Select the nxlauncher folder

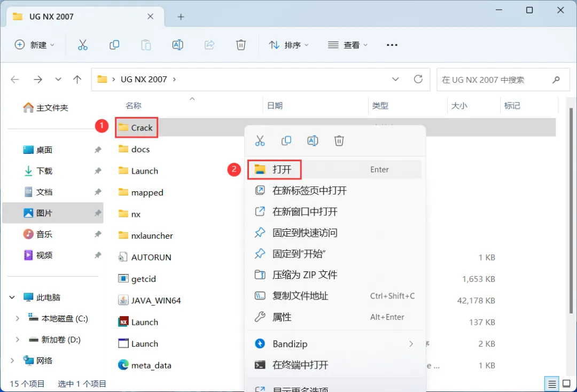click(x=145, y=236)
